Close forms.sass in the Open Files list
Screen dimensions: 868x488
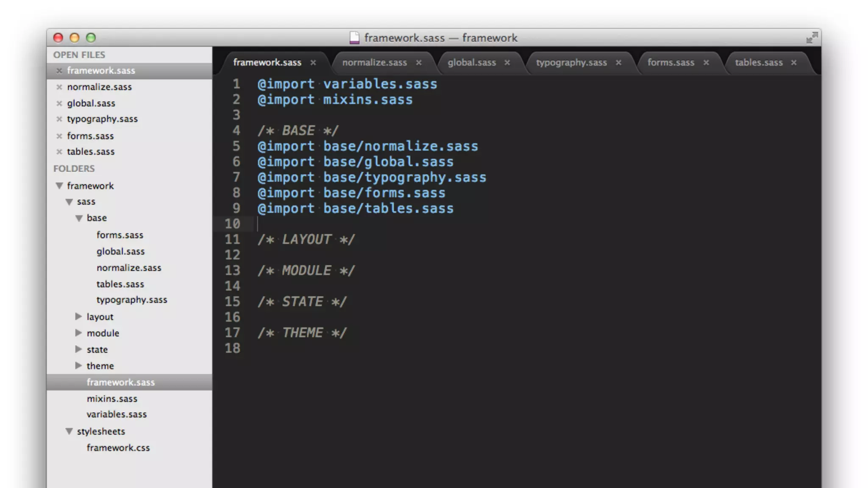[59, 136]
